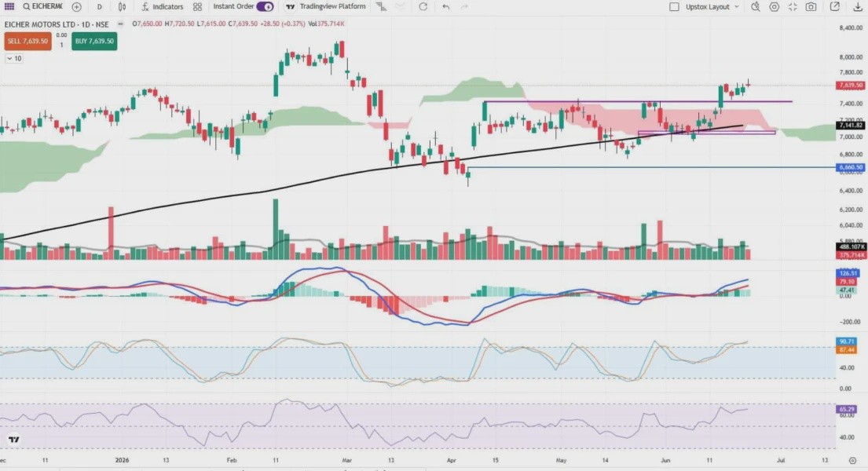
Task: Redo the last chart action
Action: click(464, 6)
